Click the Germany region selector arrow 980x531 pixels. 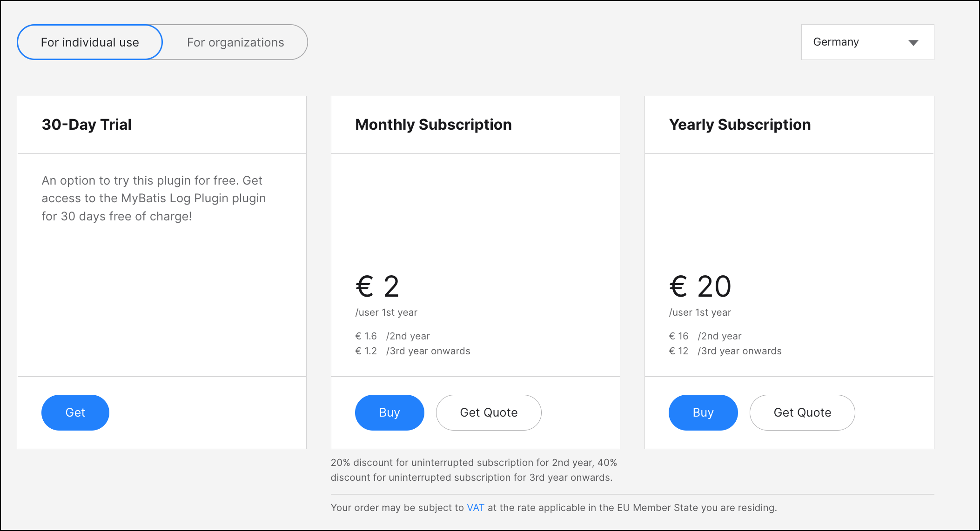click(x=913, y=42)
